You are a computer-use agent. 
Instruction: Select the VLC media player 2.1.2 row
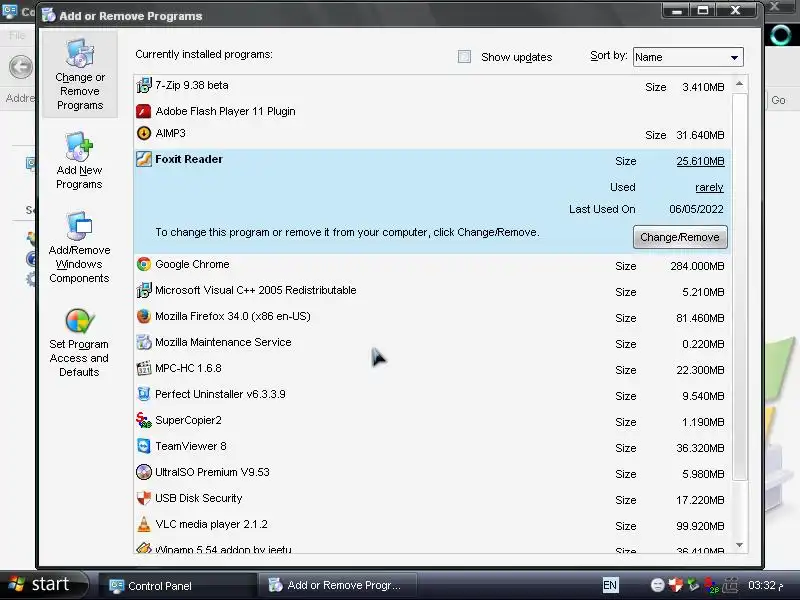pyautogui.click(x=432, y=525)
